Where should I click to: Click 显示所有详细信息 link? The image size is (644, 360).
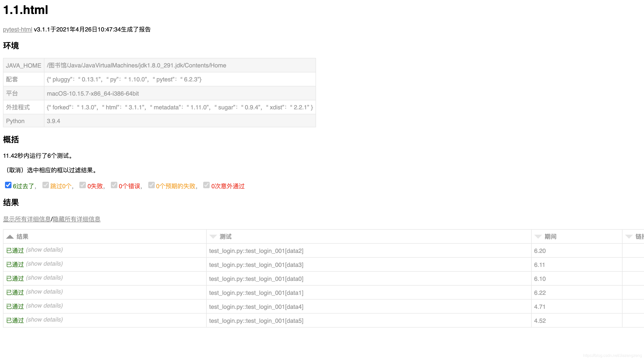pyautogui.click(x=27, y=219)
